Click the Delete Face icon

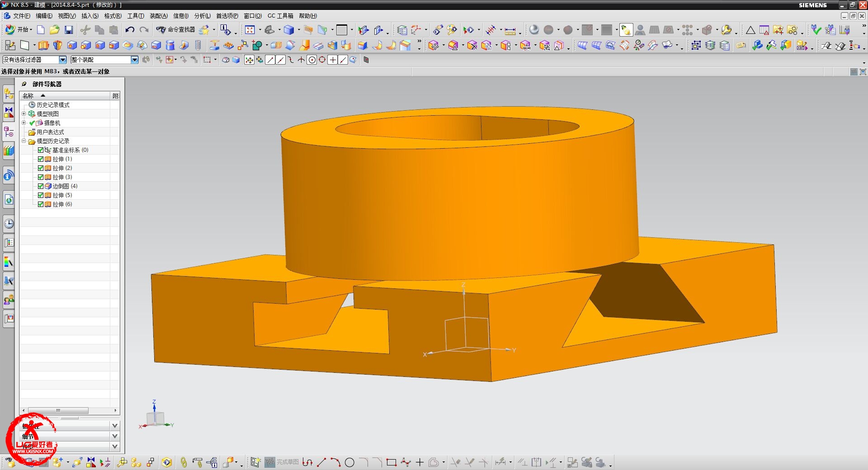472,45
